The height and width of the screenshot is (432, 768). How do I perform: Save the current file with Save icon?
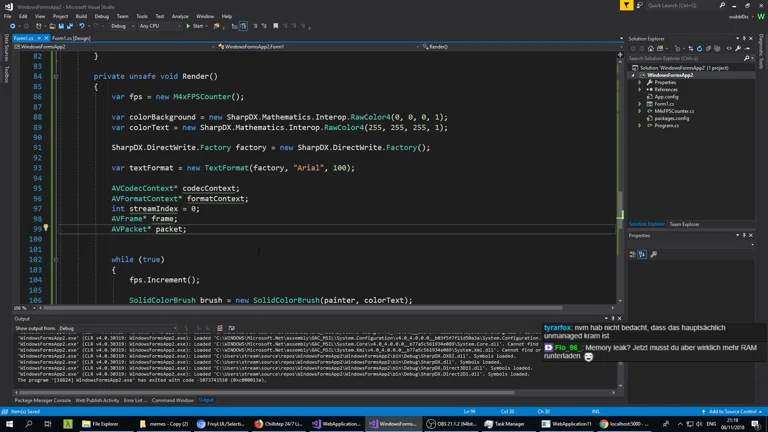pos(61,26)
